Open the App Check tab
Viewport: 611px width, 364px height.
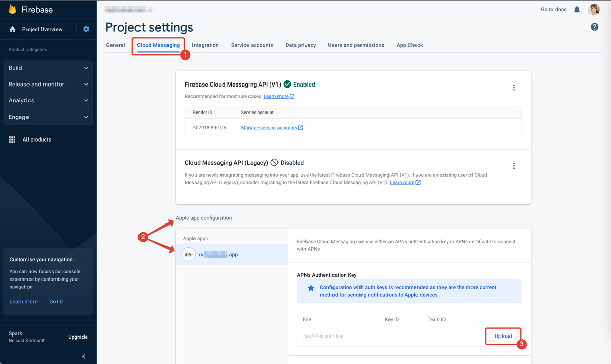click(x=410, y=45)
